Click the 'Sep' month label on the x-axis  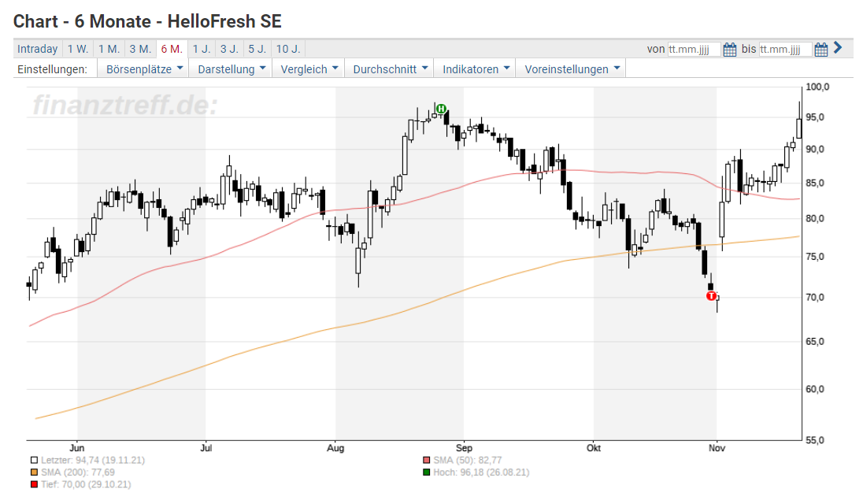tap(464, 448)
